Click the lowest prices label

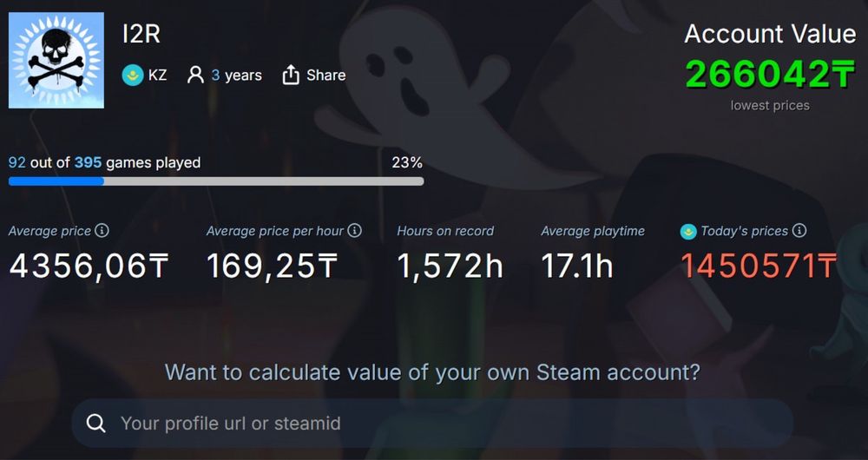[x=770, y=105]
